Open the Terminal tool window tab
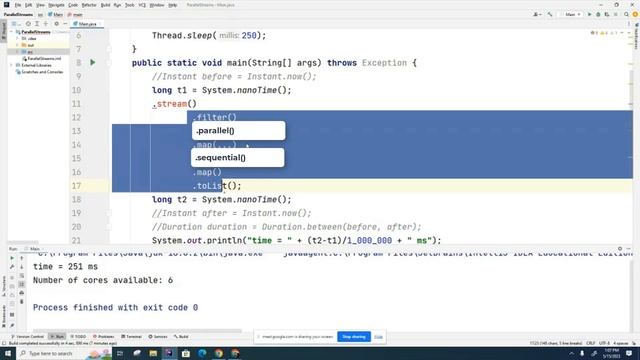This screenshot has height=360, width=640. click(131, 336)
